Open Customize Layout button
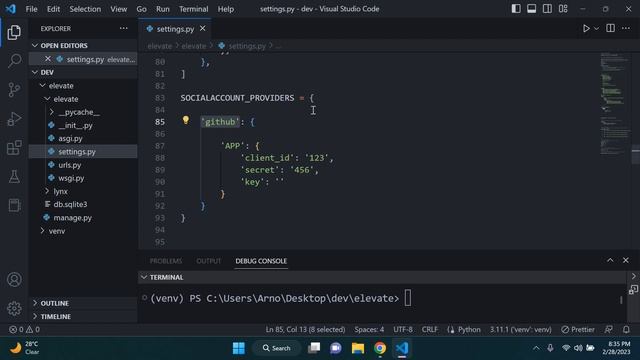Screen dimensions: 640x360 (x=563, y=9)
